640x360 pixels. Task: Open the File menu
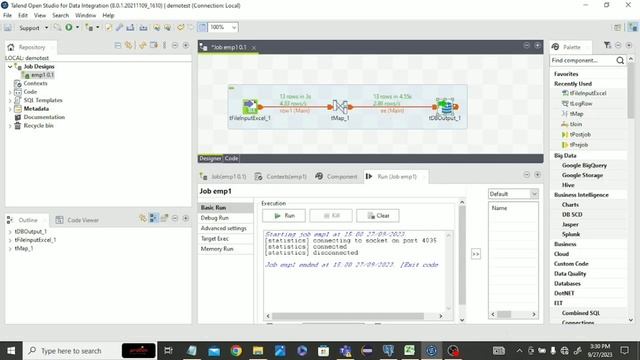(7, 15)
